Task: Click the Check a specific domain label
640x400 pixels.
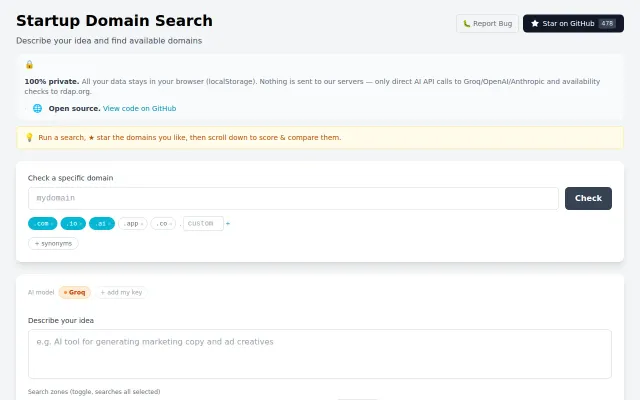Action: point(70,178)
